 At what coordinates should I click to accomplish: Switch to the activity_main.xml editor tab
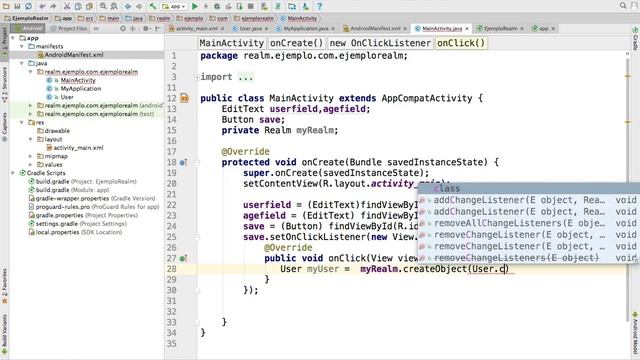(x=197, y=29)
